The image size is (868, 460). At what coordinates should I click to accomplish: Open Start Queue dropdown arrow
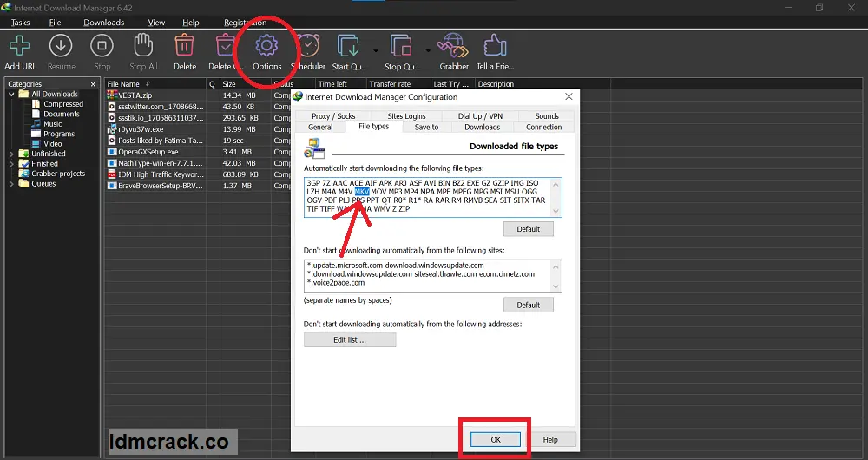[375, 51]
